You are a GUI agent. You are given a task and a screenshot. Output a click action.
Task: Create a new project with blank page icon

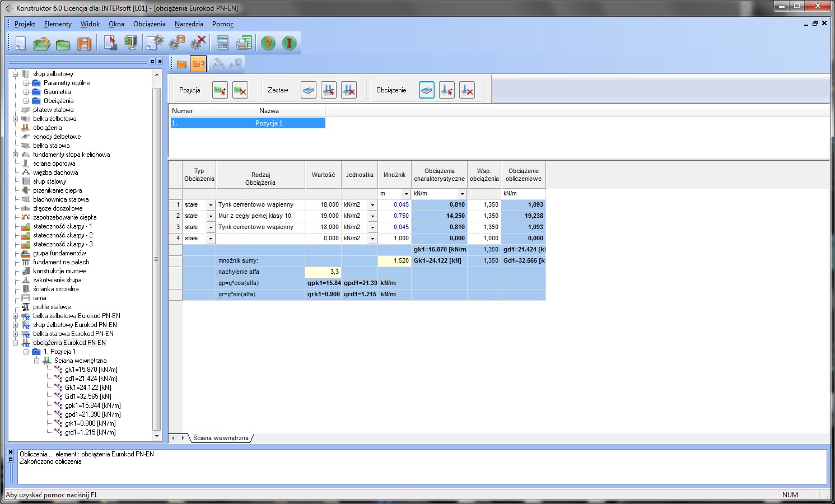pos(20,43)
